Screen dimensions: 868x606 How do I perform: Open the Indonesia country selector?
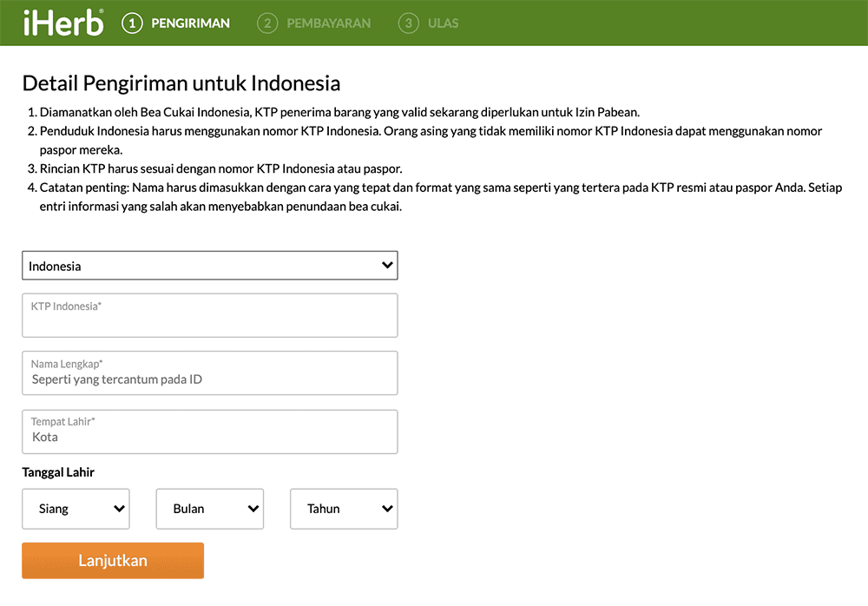pos(209,266)
